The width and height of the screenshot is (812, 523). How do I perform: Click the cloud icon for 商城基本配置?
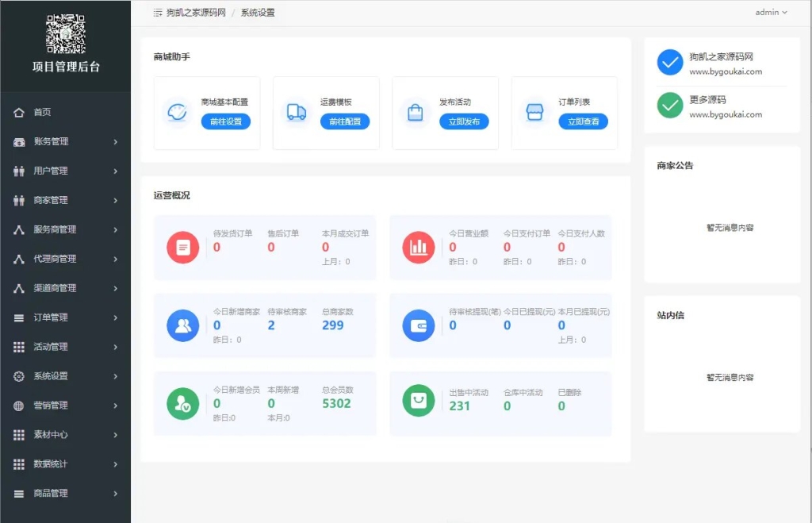point(178,113)
